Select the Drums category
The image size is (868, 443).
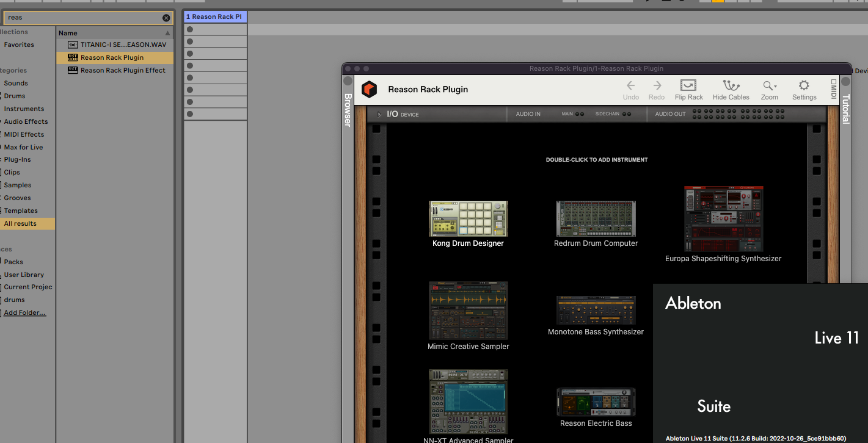pos(15,96)
